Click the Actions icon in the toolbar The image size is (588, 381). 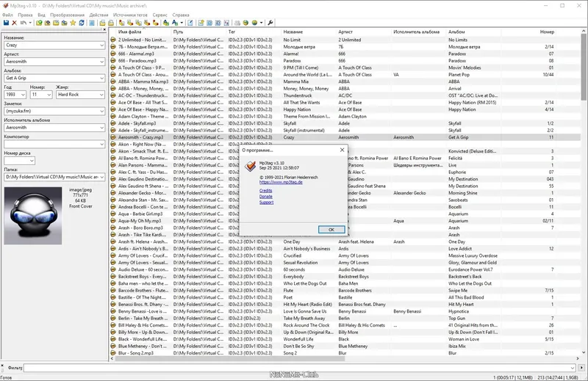click(166, 23)
